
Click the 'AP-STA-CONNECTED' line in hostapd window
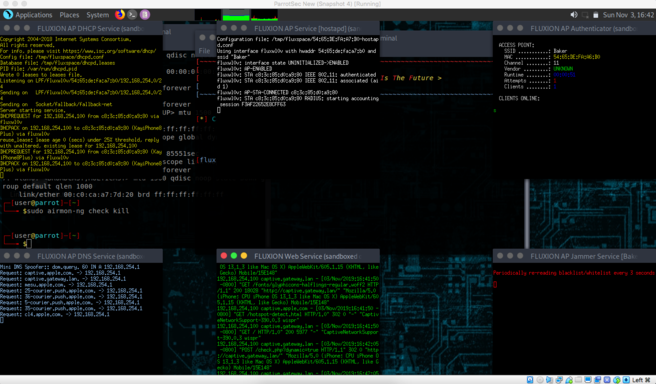point(277,92)
